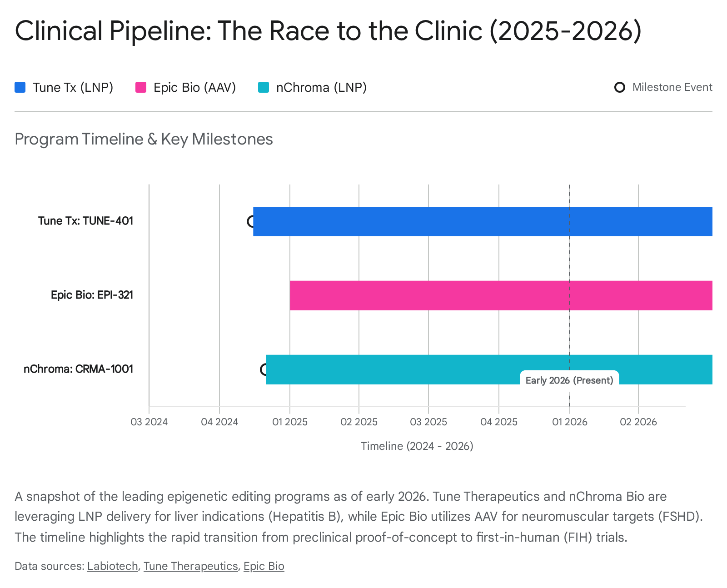Screen dimensions: 727x588
Task: Click the Milestone Event circle legend icon
Action: 619,87
